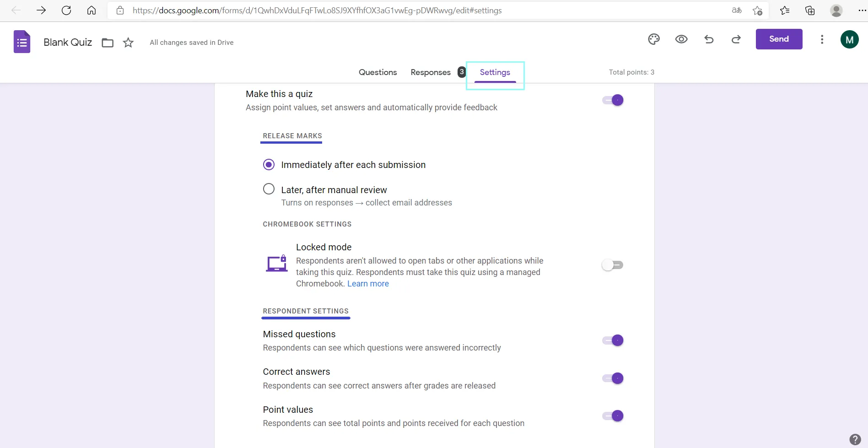Star the Blank Quiz form
Viewport: 868px width, 448px height.
(128, 43)
